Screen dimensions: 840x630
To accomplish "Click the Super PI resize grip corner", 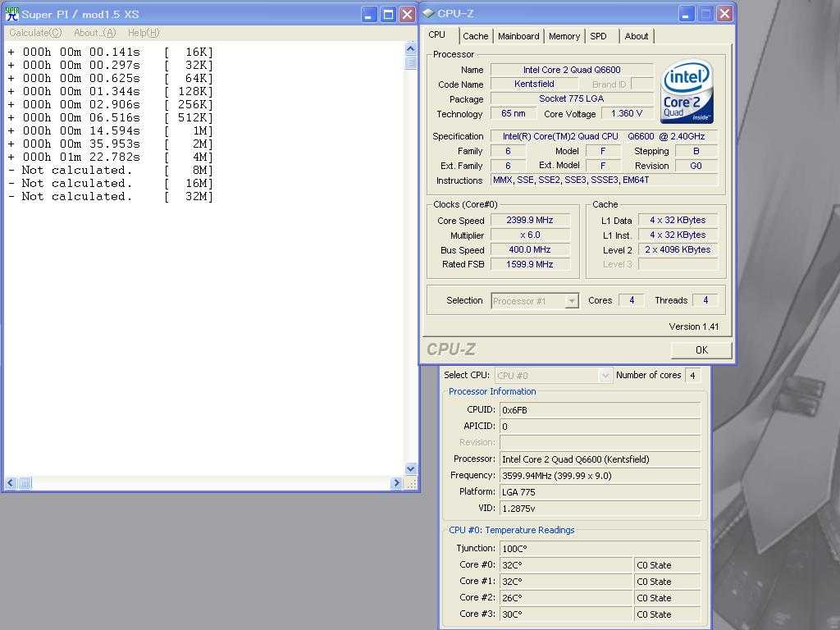I will (x=411, y=483).
